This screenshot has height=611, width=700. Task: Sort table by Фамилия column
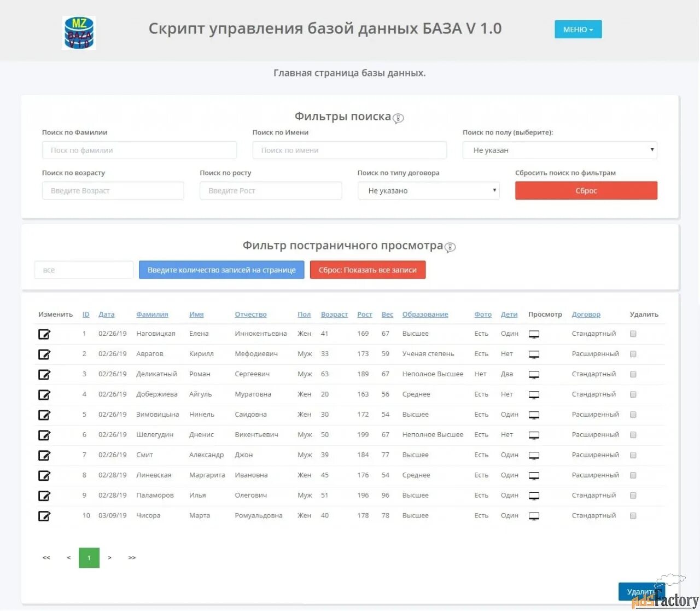152,315
